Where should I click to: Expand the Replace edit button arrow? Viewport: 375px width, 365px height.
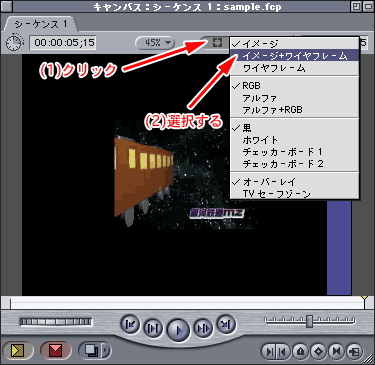[106, 350]
